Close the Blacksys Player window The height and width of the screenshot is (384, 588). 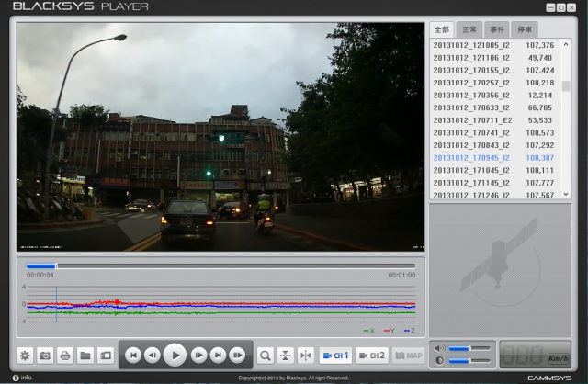(x=571, y=7)
